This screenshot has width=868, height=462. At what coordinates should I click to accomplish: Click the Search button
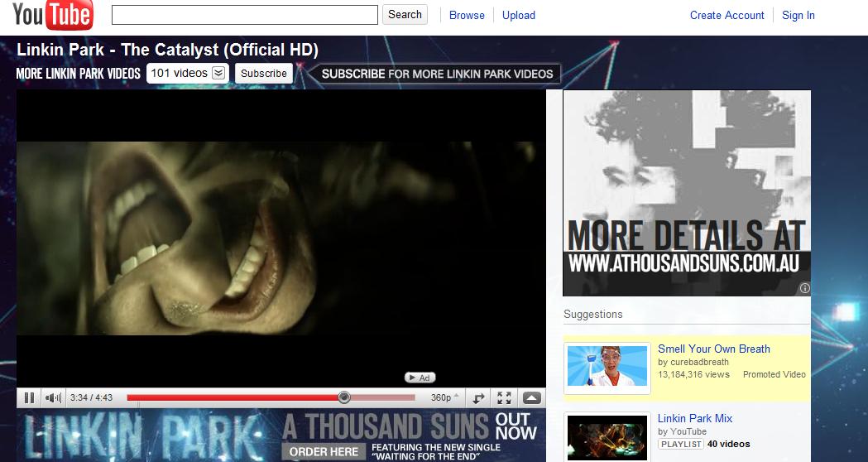[x=405, y=14]
